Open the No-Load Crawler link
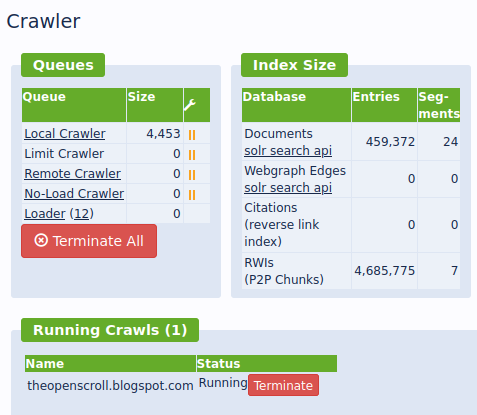 [74, 194]
